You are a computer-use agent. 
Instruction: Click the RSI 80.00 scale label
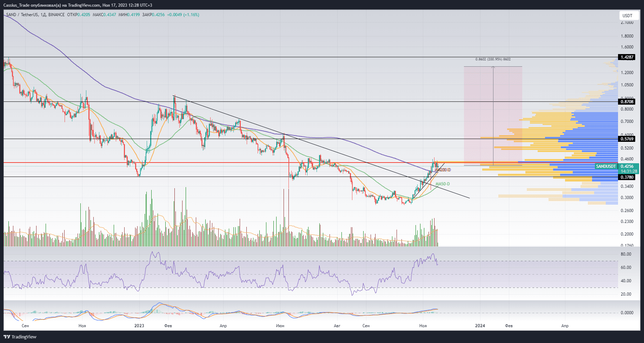626,254
